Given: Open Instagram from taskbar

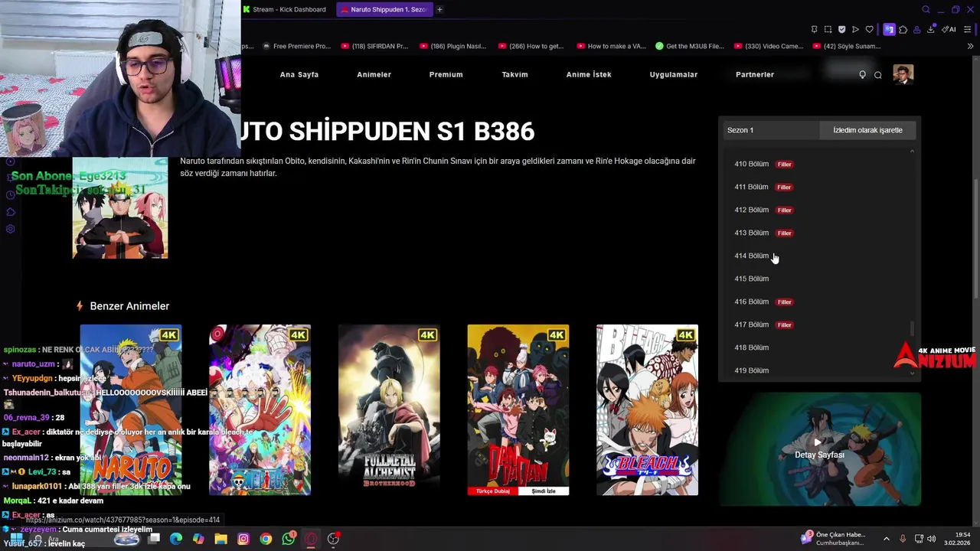Looking at the screenshot, I should click(x=243, y=539).
